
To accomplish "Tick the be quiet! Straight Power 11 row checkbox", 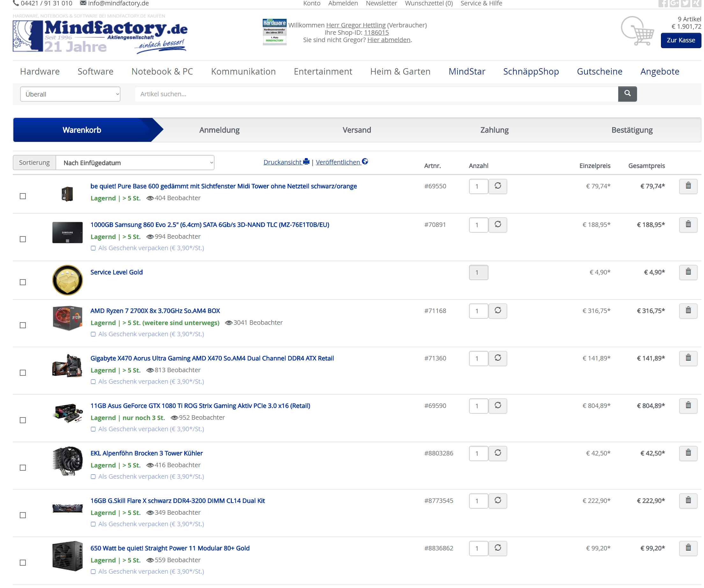I will coord(23,563).
